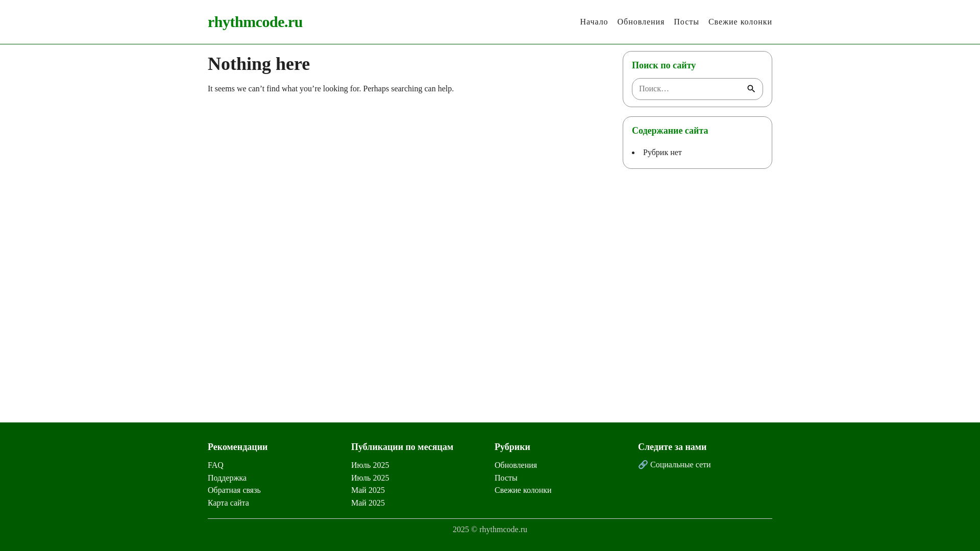Click the 'Nothing here' heading

pos(259,64)
